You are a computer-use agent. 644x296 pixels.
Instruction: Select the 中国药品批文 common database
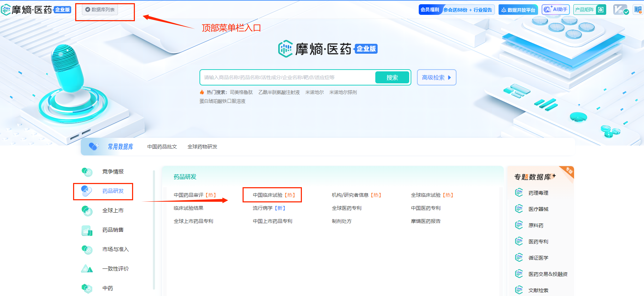coord(162,147)
